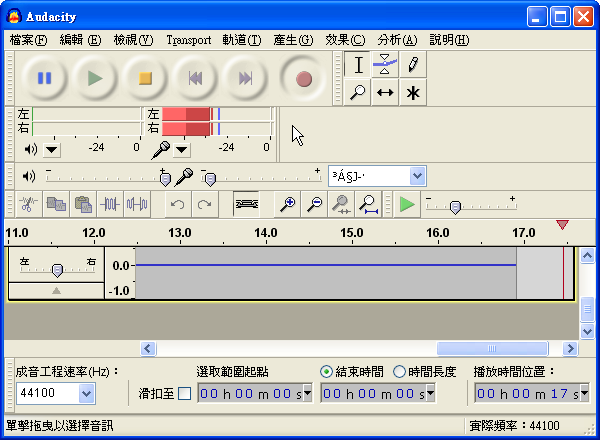Stop audio with the Stop button
Image resolution: width=600 pixels, height=440 pixels.
click(x=145, y=78)
